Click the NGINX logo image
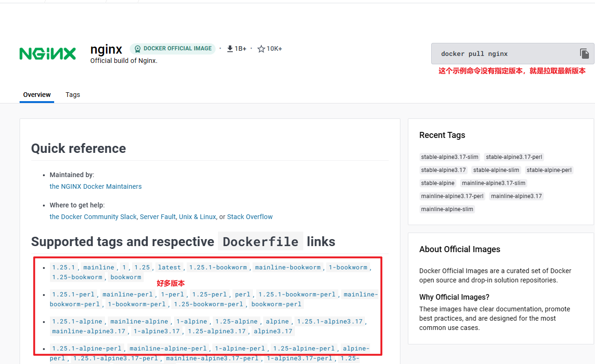595x364 pixels. pos(48,54)
